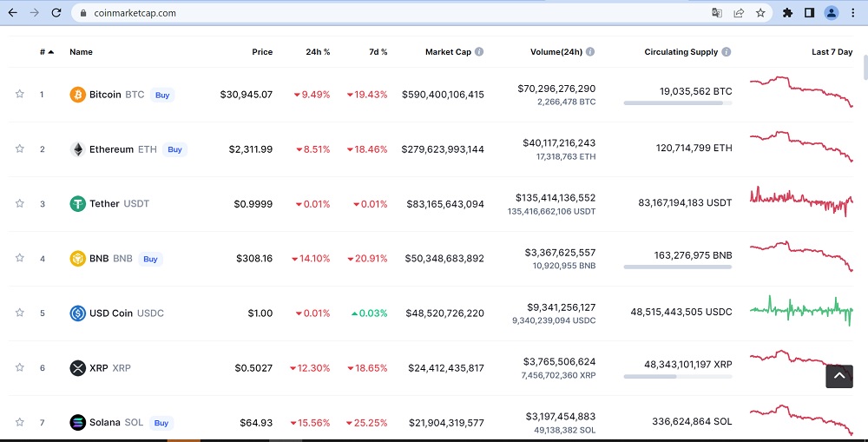Image resolution: width=868 pixels, height=442 pixels.
Task: Click Ethereum volume $40,117,216,243
Action: 559,143
